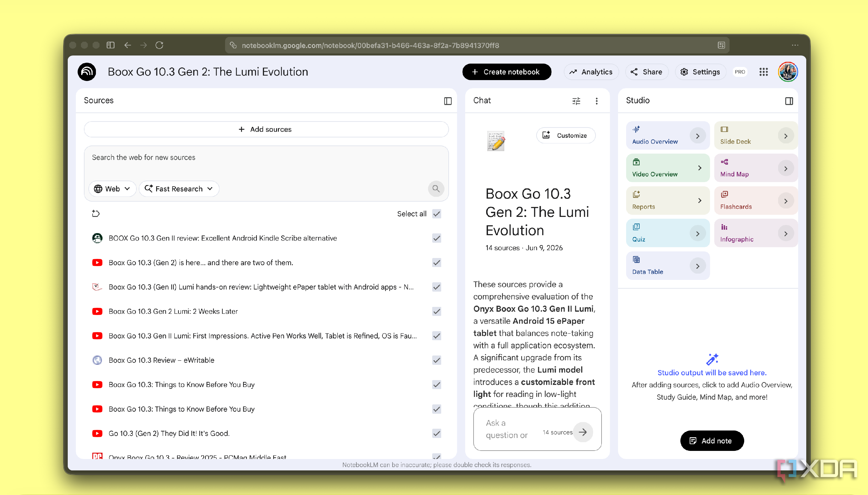Image resolution: width=868 pixels, height=495 pixels.
Task: Collapse the Studio panel with its panel icon
Action: pyautogui.click(x=789, y=101)
